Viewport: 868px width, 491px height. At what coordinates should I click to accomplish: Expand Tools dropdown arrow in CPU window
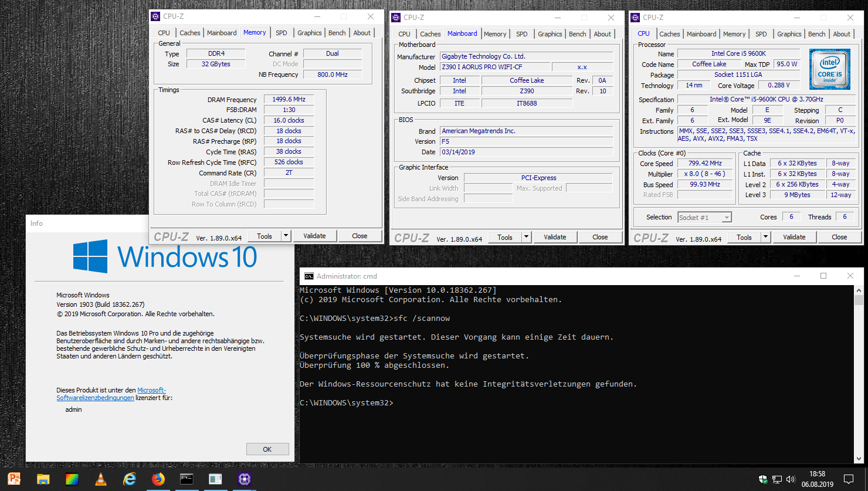766,237
